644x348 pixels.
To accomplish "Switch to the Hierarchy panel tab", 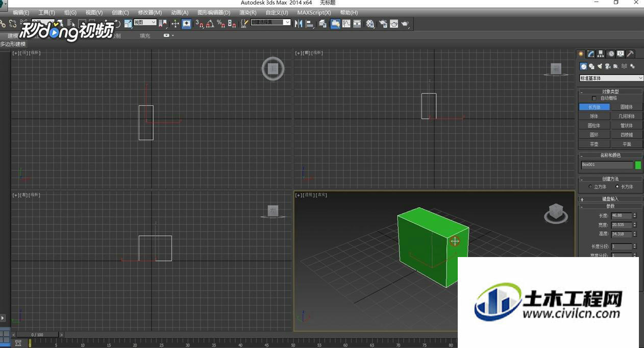I will pos(601,54).
